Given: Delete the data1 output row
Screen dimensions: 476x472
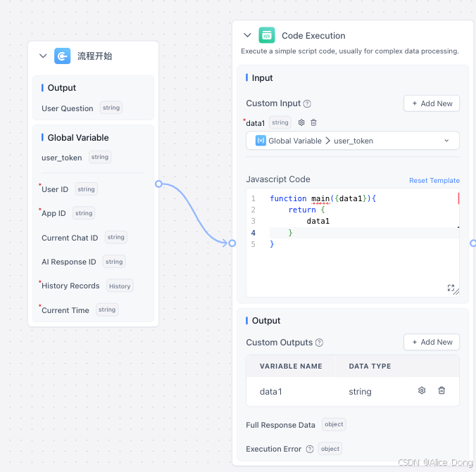Looking at the screenshot, I should pyautogui.click(x=441, y=390).
